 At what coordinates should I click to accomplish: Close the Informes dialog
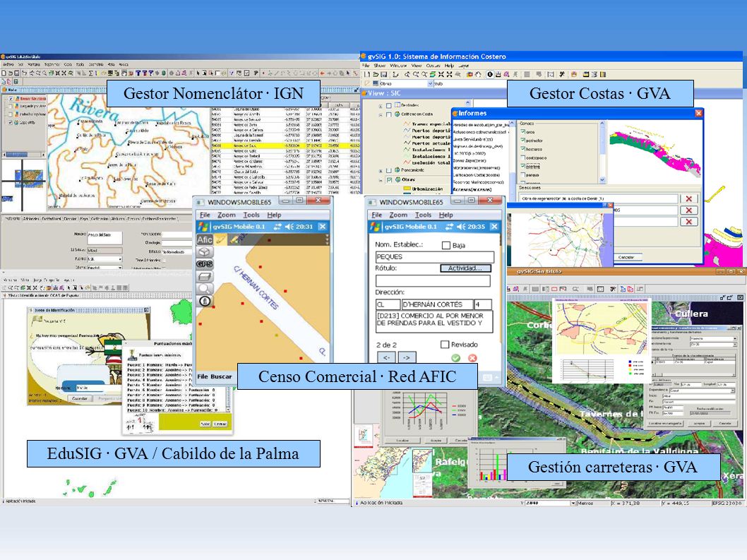pyautogui.click(x=698, y=113)
